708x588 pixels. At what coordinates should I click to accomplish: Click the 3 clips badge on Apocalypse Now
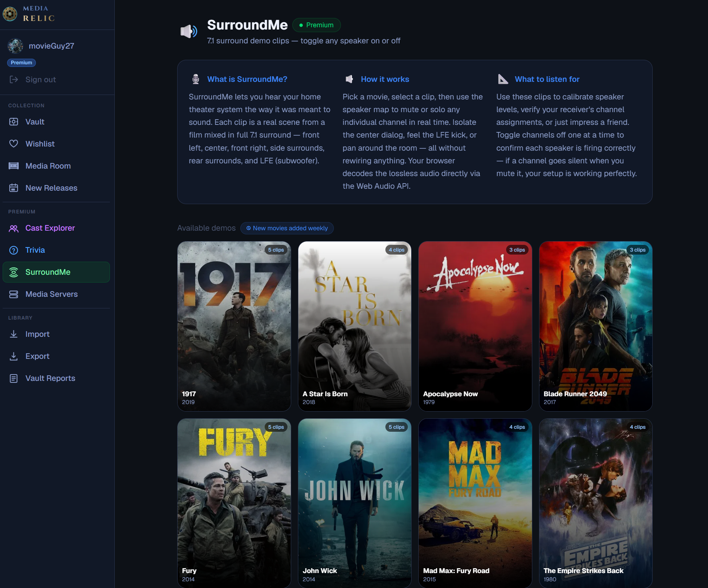[517, 250]
